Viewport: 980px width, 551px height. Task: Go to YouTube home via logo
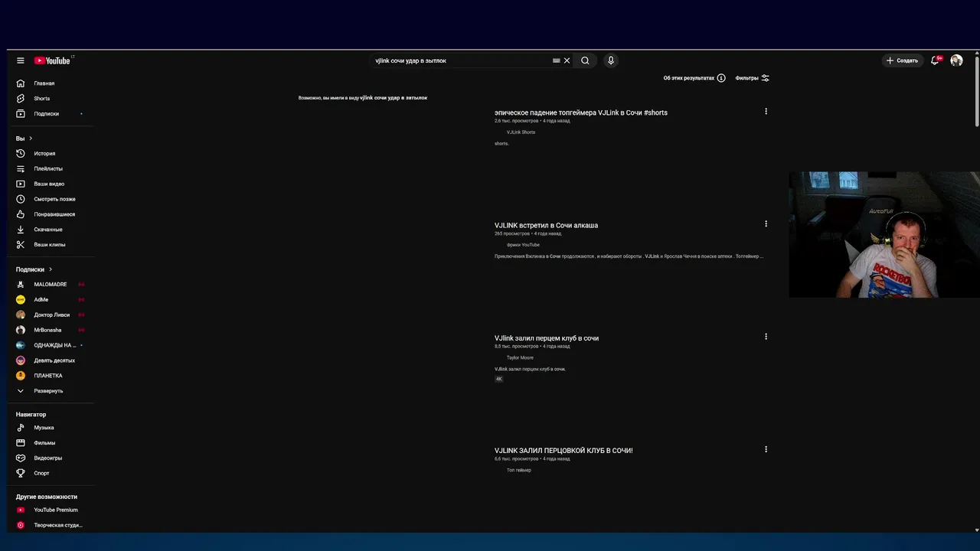pyautogui.click(x=52, y=60)
